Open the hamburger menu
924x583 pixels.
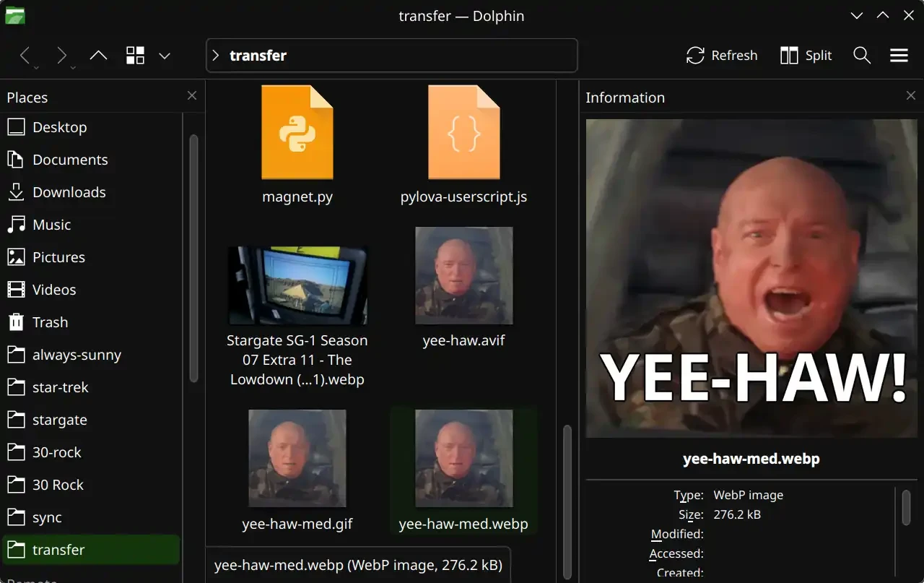[899, 56]
